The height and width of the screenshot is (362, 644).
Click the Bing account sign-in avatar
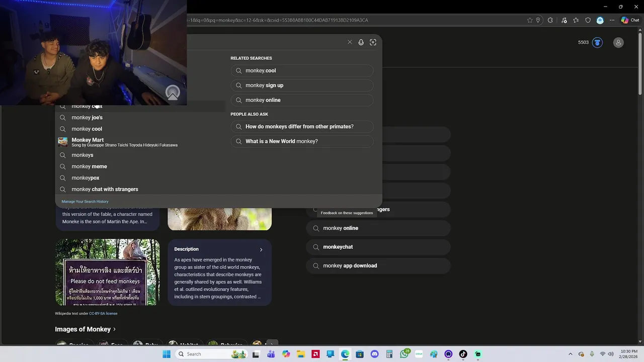(x=618, y=42)
